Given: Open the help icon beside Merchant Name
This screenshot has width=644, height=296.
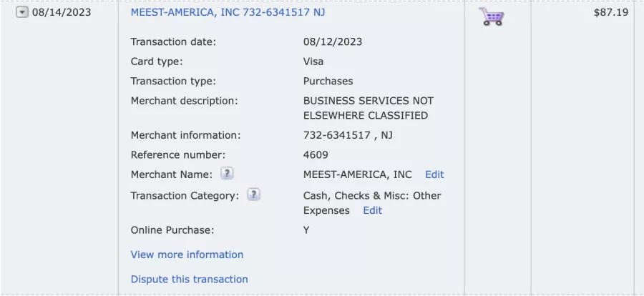Looking at the screenshot, I should coord(227,174).
